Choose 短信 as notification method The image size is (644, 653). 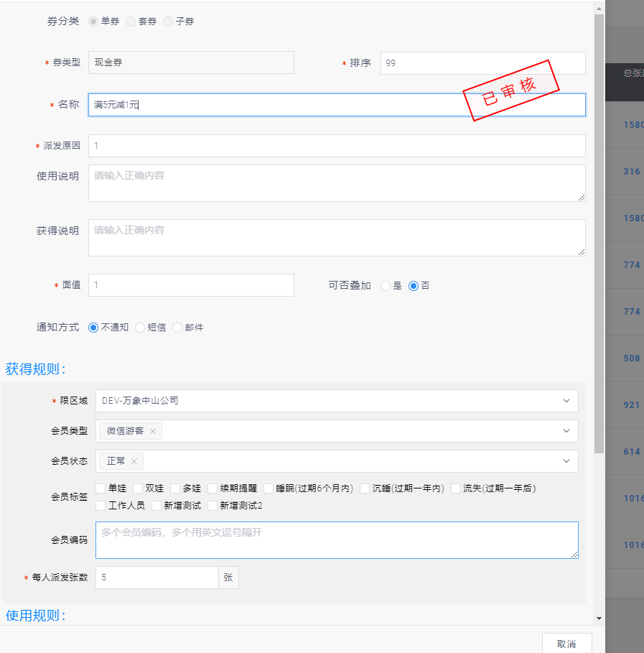[140, 328]
